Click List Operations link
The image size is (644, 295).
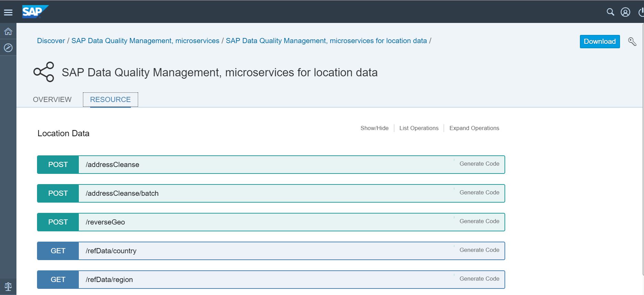419,128
